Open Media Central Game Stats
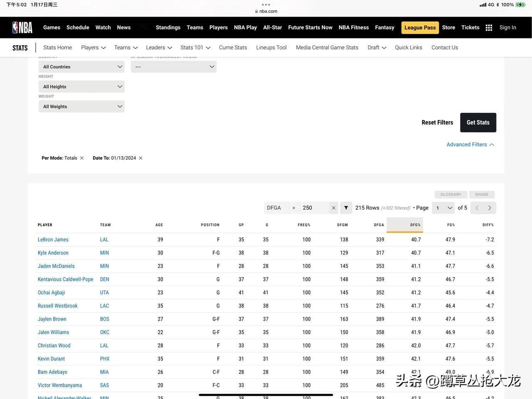532x399 pixels. [327, 47]
